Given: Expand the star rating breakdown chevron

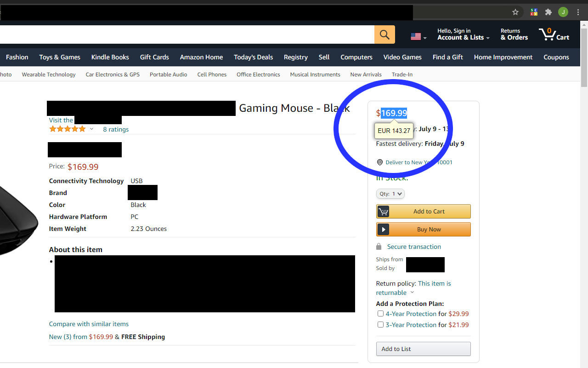Looking at the screenshot, I should (91, 129).
